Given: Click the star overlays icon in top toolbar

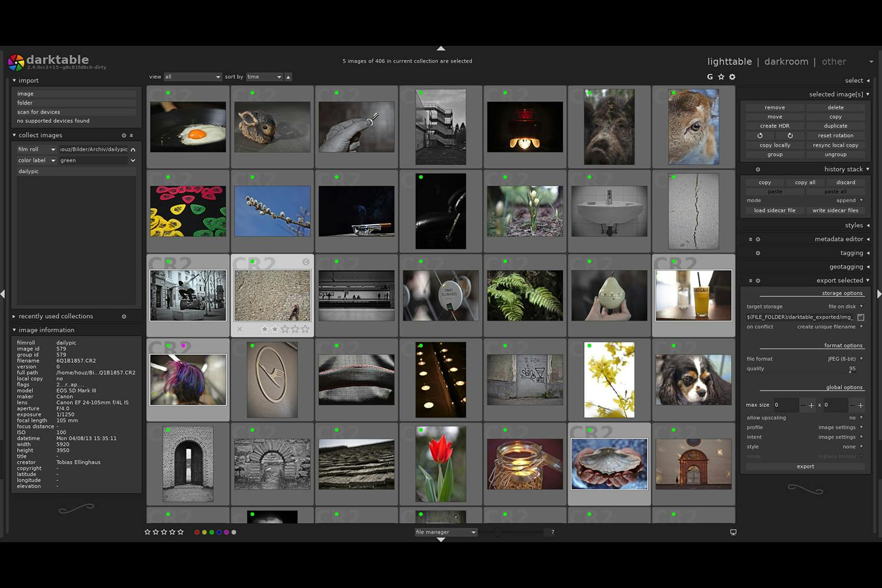Looking at the screenshot, I should pos(721,76).
